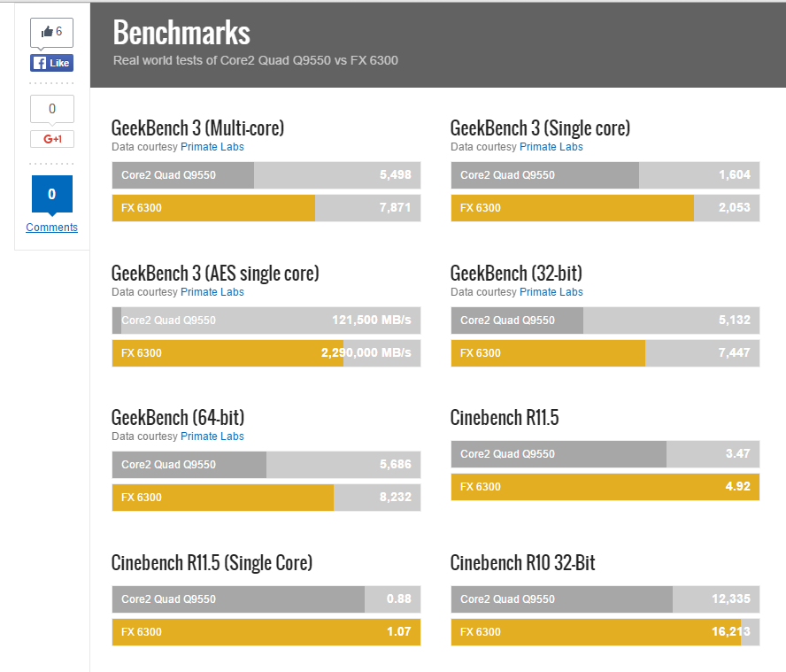The image size is (786, 672).
Task: Click the Cinebench R11.5 heading
Action: coord(505,418)
